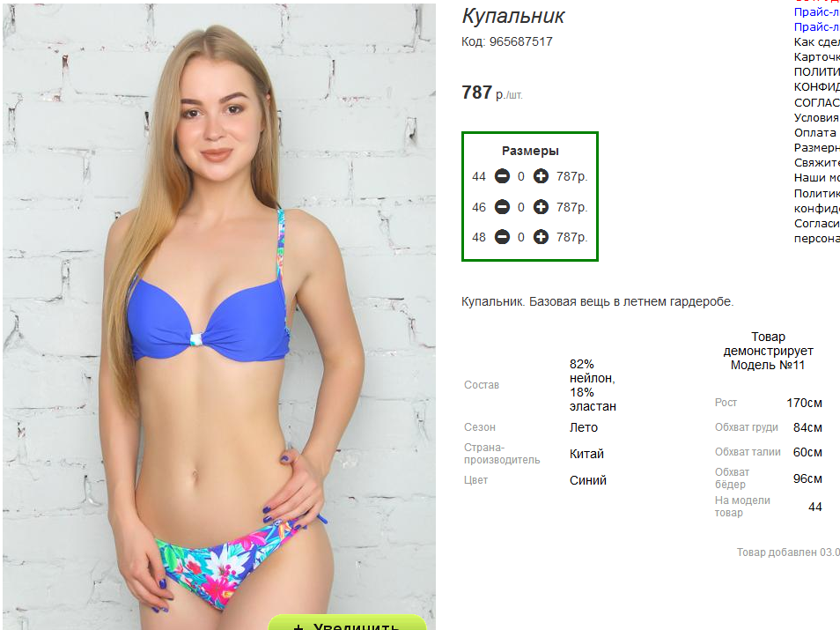Open the size chart link Размерн...
The width and height of the screenshot is (840, 630).
(816, 147)
